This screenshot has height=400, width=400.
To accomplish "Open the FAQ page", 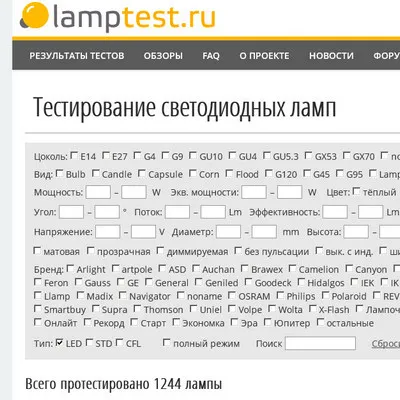I will point(211,56).
